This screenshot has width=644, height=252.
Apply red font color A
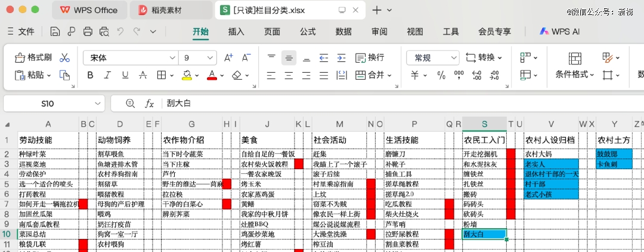click(212, 75)
